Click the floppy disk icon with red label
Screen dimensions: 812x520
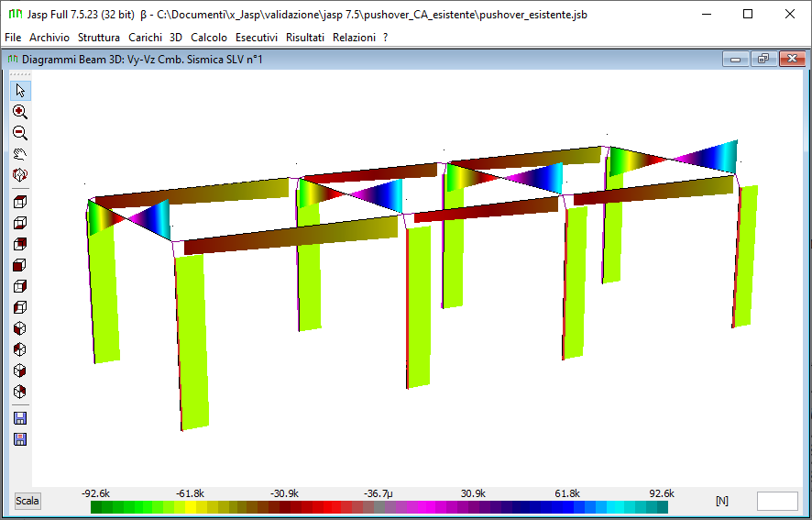tap(19, 439)
